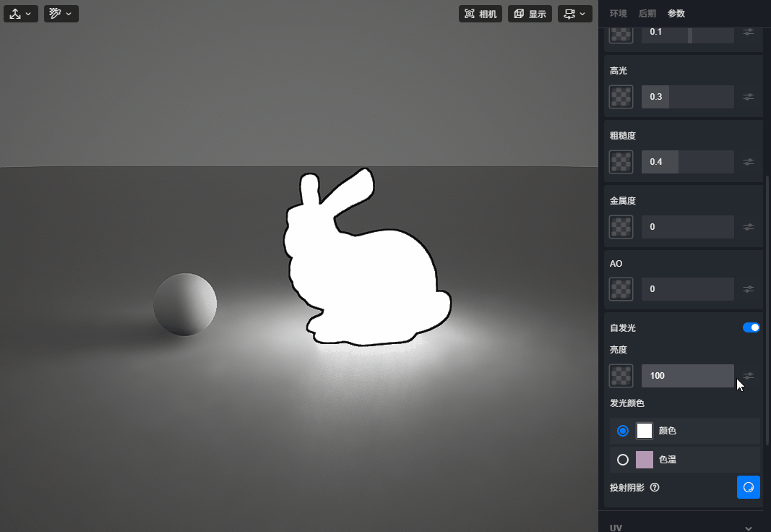Click the 高光 texture map slot
The image size is (771, 532).
point(621,97)
